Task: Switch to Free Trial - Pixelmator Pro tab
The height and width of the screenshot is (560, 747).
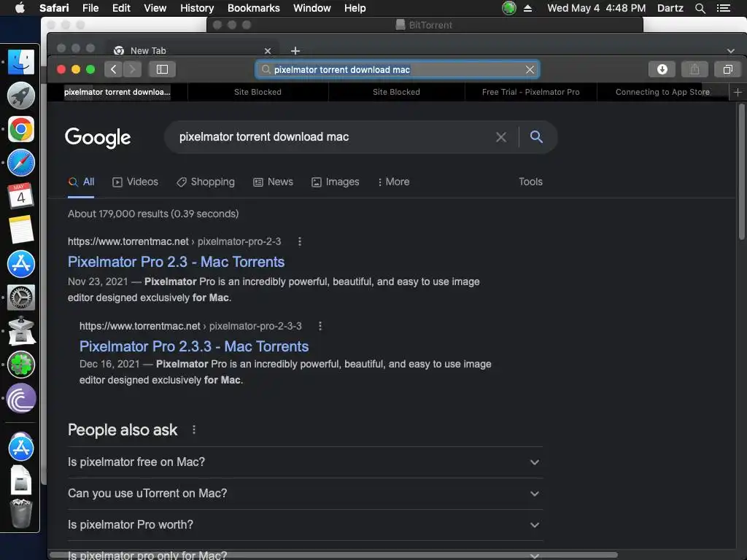Action: tap(531, 92)
